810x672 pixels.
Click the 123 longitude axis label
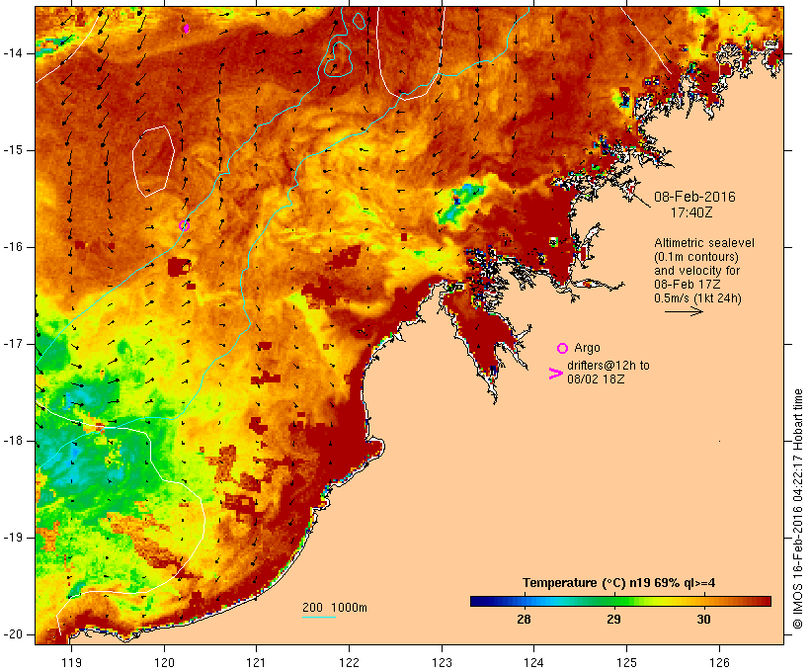(442, 663)
